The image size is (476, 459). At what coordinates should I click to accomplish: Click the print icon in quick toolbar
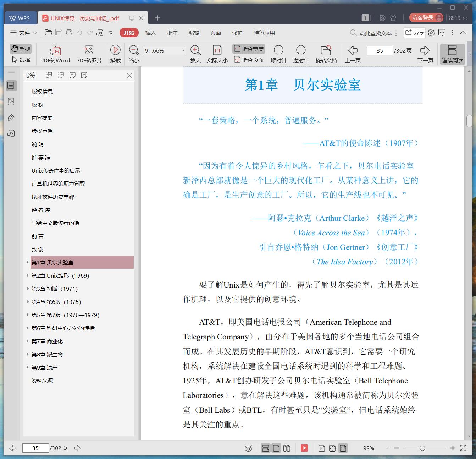tap(69, 33)
